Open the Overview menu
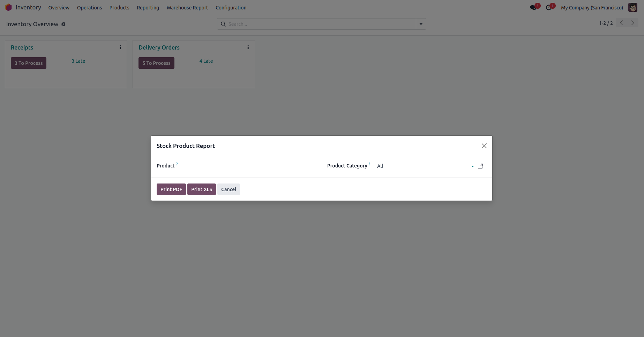The image size is (644, 337). point(59,8)
